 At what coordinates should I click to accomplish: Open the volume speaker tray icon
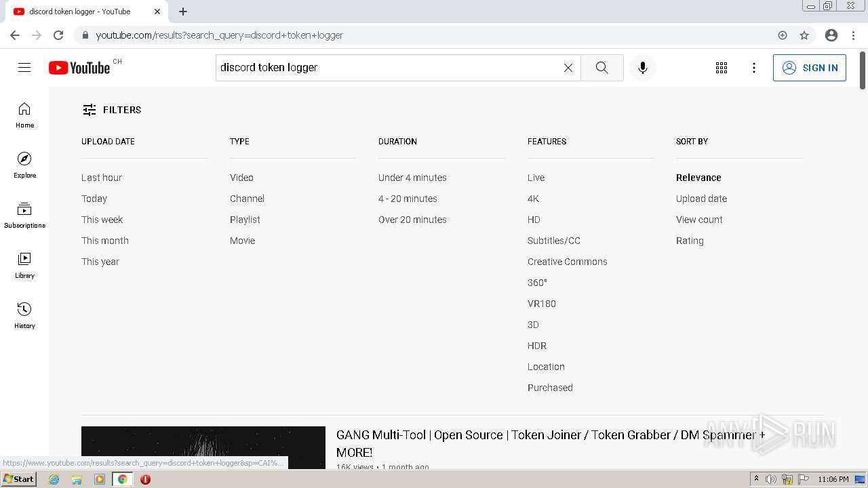pyautogui.click(x=770, y=479)
